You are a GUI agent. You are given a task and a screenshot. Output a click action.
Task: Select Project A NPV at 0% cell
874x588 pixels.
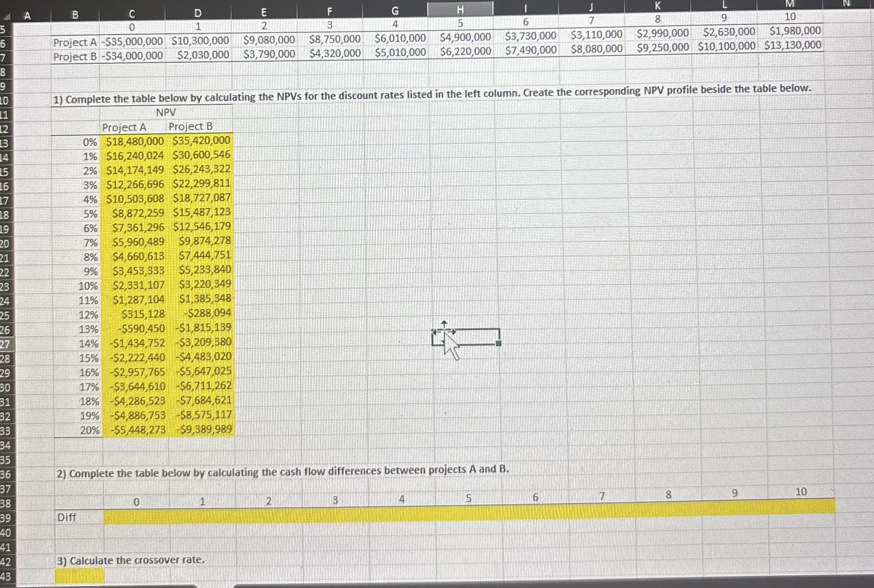tap(135, 142)
